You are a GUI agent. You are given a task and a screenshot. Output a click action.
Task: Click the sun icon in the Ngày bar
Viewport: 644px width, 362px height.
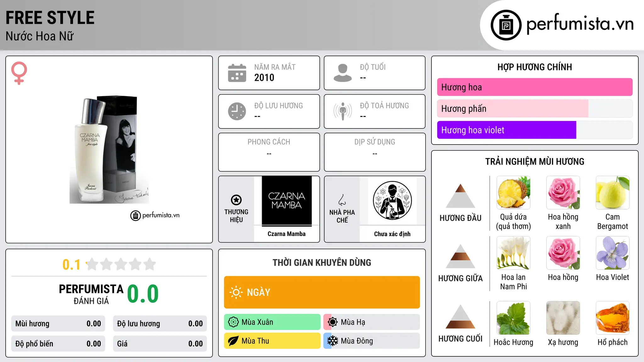point(236,292)
